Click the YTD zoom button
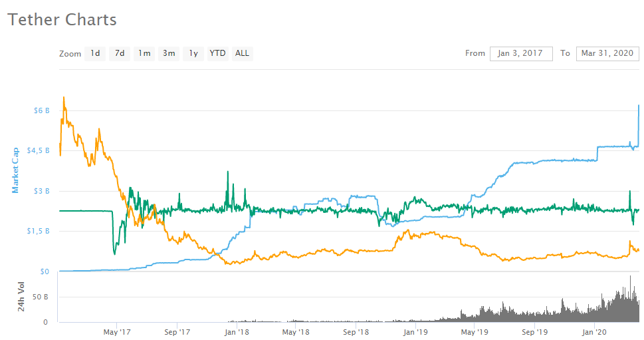This screenshot has height=340, width=644. 218,53
